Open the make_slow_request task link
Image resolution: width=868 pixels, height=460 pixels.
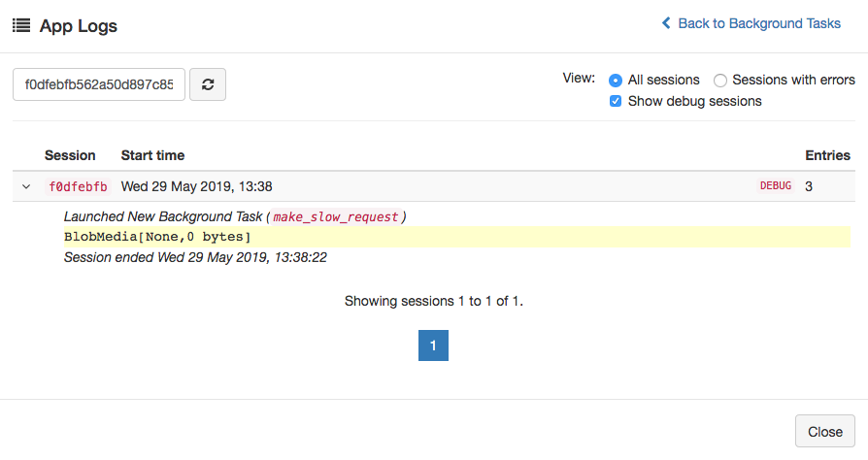pyautogui.click(x=335, y=216)
